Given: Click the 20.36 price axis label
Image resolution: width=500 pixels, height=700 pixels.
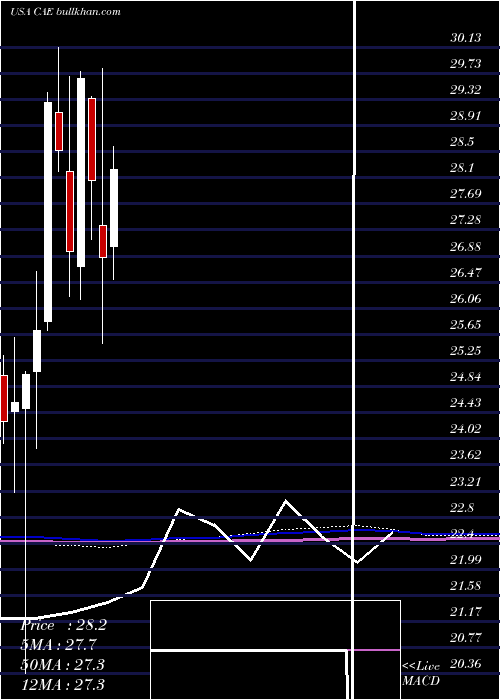Looking at the screenshot, I should pos(466,664).
